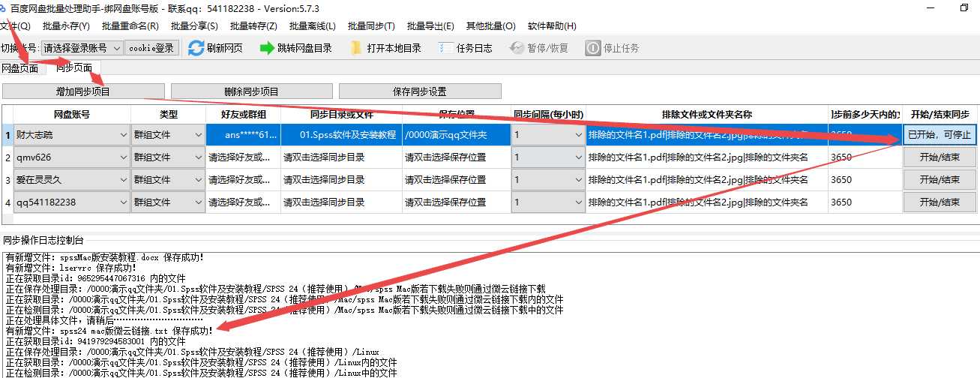Click the 已开始，可停止 button in row 1
This screenshot has height=378, width=980.
pos(940,136)
